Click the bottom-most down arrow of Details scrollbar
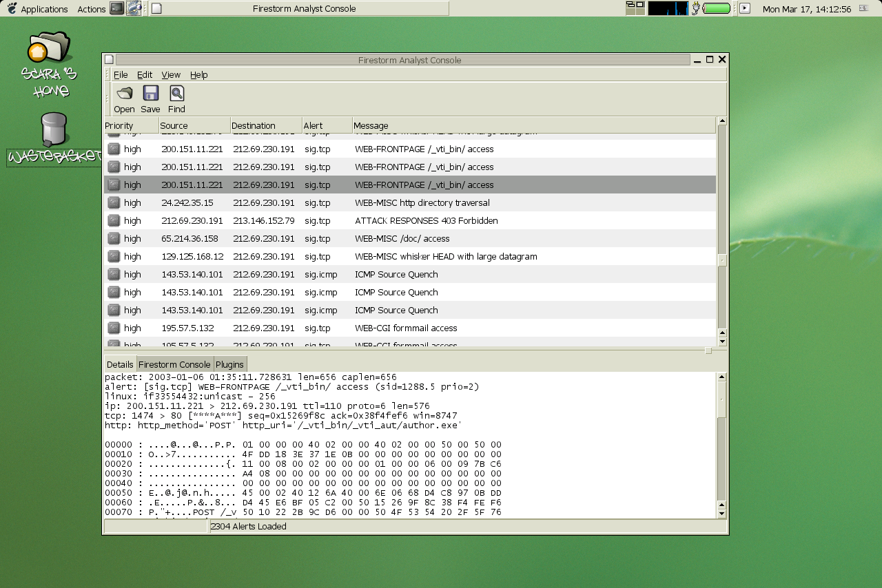Image resolution: width=882 pixels, height=588 pixels. pyautogui.click(x=722, y=514)
